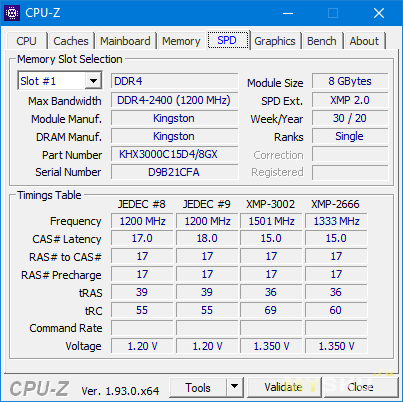Minimize the CPU-Z window
The image size is (403, 402).
(x=288, y=13)
